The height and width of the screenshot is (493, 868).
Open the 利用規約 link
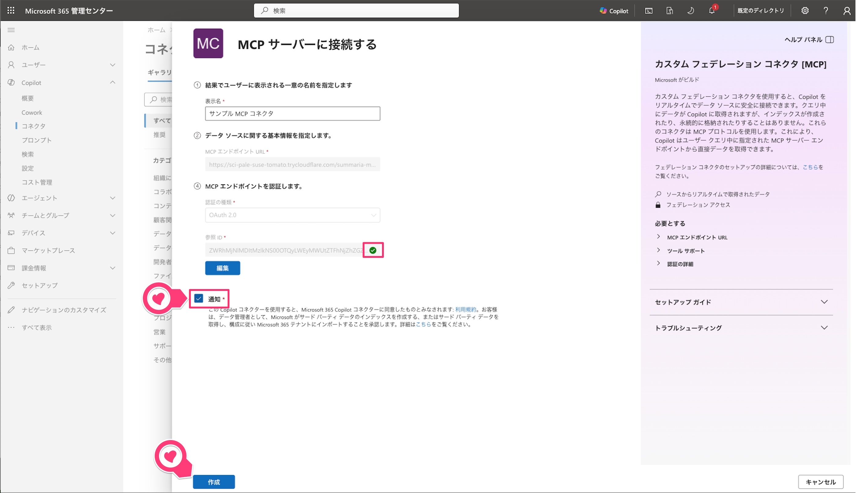466,310
